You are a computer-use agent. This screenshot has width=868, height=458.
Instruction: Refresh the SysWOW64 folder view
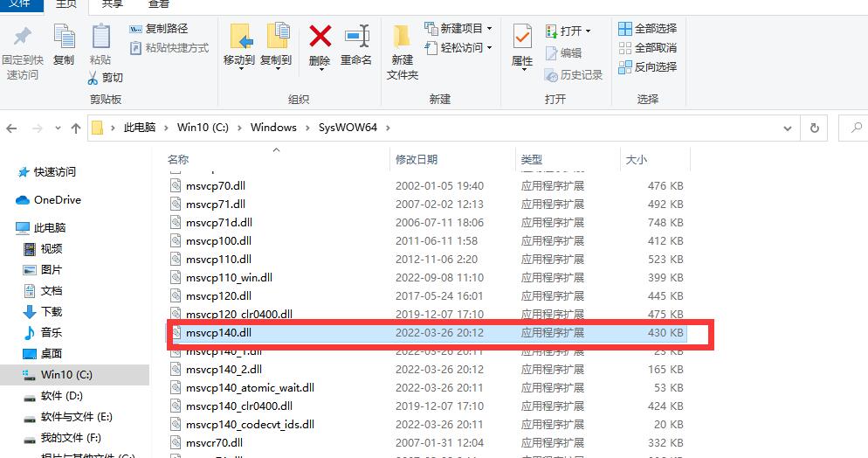[x=815, y=128]
